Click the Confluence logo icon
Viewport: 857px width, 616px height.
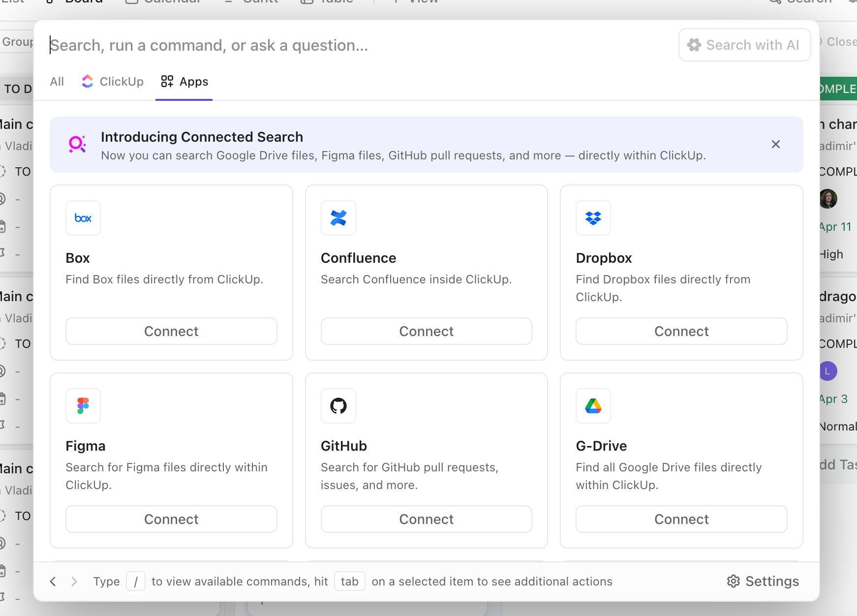click(338, 218)
